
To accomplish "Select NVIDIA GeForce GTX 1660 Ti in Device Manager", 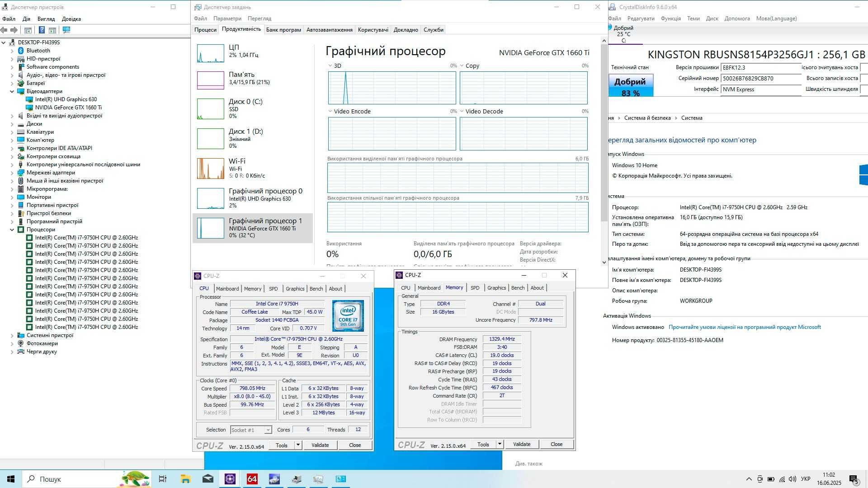I will click(68, 108).
